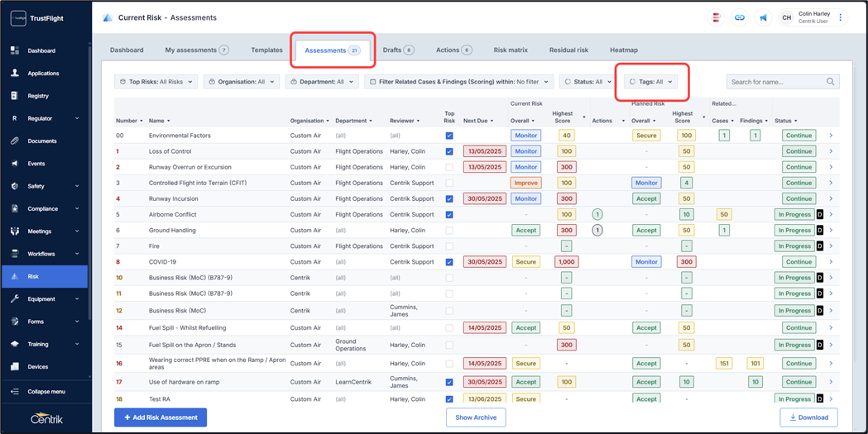Click the megaphone announcements icon in header

[763, 17]
